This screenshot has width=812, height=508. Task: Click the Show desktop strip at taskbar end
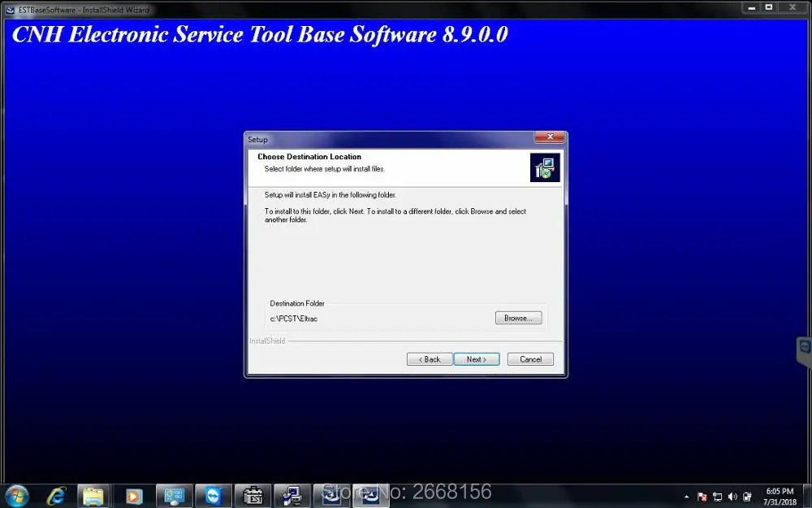tap(807, 496)
